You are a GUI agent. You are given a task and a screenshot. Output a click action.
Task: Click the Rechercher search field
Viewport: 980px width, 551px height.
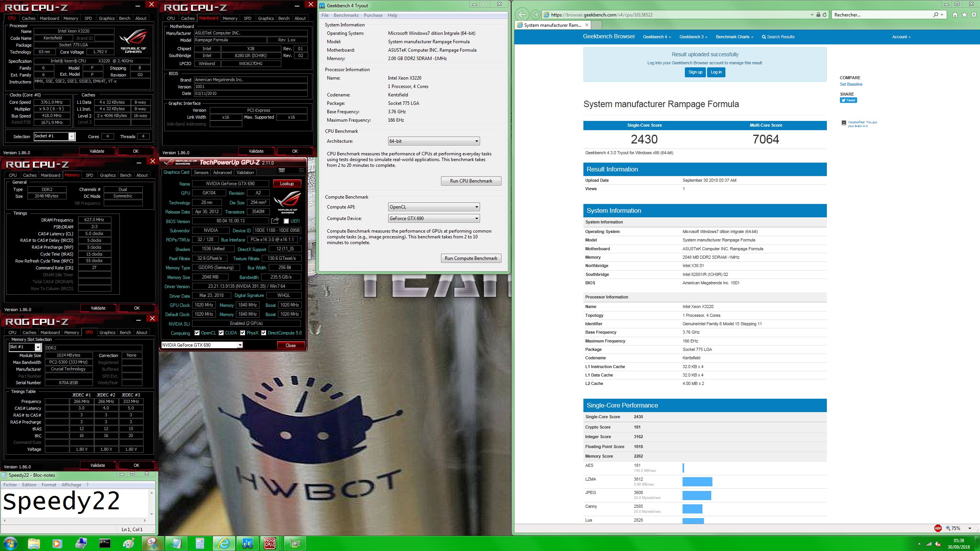click(882, 15)
